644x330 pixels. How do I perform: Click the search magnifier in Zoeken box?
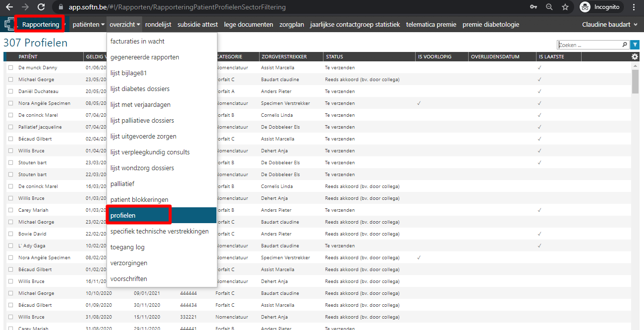[624, 45]
